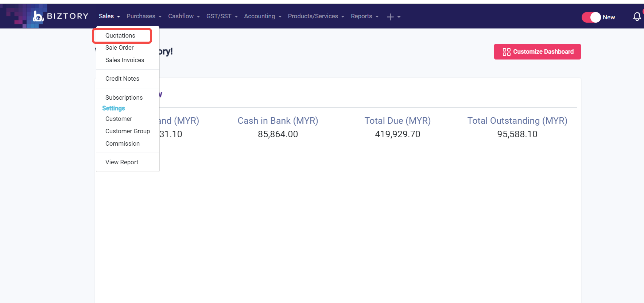The height and width of the screenshot is (303, 644).
Task: Click the Customize Dashboard button
Action: [537, 51]
